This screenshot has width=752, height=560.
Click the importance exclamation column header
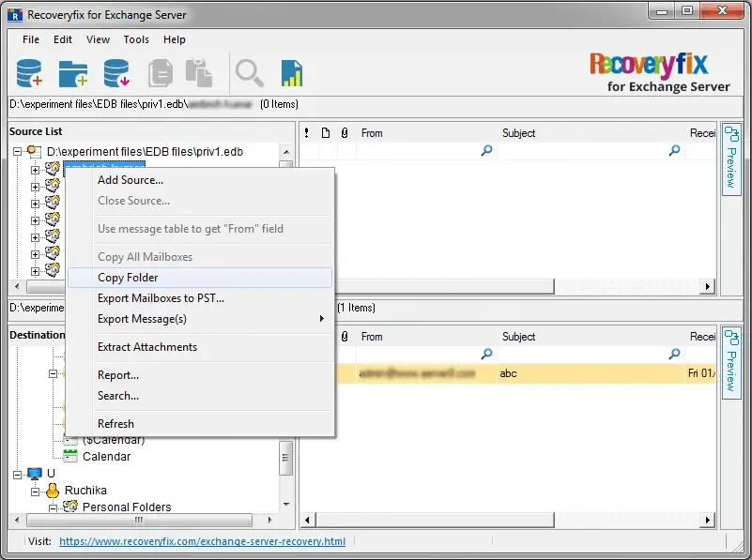pos(307,133)
